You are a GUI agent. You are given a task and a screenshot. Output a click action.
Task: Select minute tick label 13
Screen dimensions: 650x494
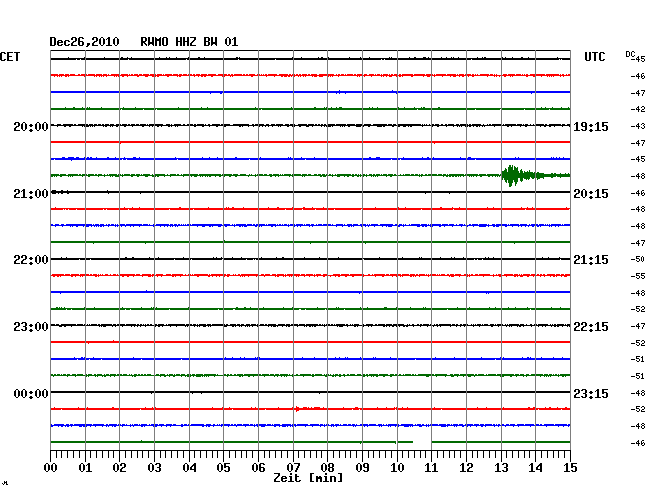pyautogui.click(x=501, y=468)
